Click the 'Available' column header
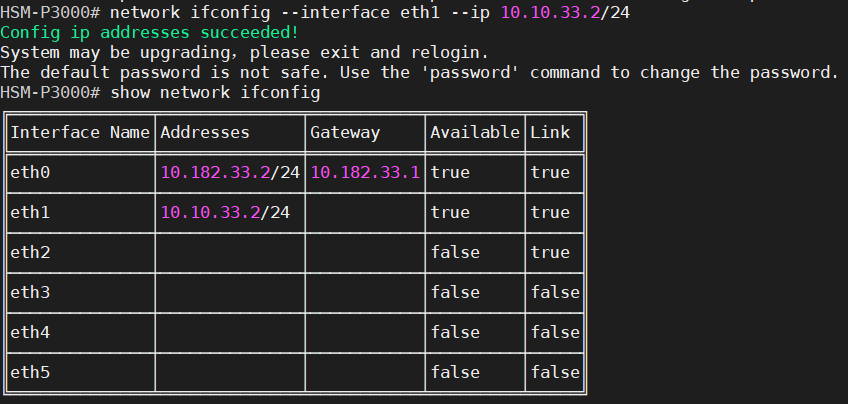Screen dimensions: 848x404 pos(475,132)
